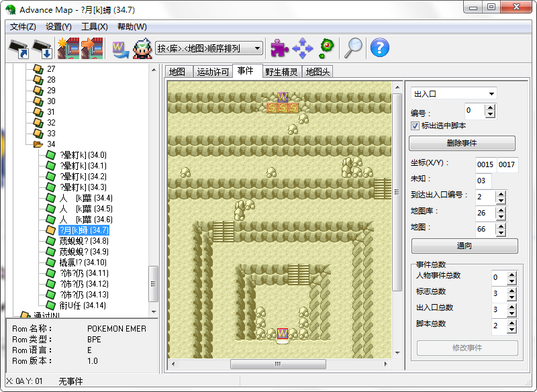Select the first S sign event on map
The height and width of the screenshot is (392, 537).
(272, 108)
